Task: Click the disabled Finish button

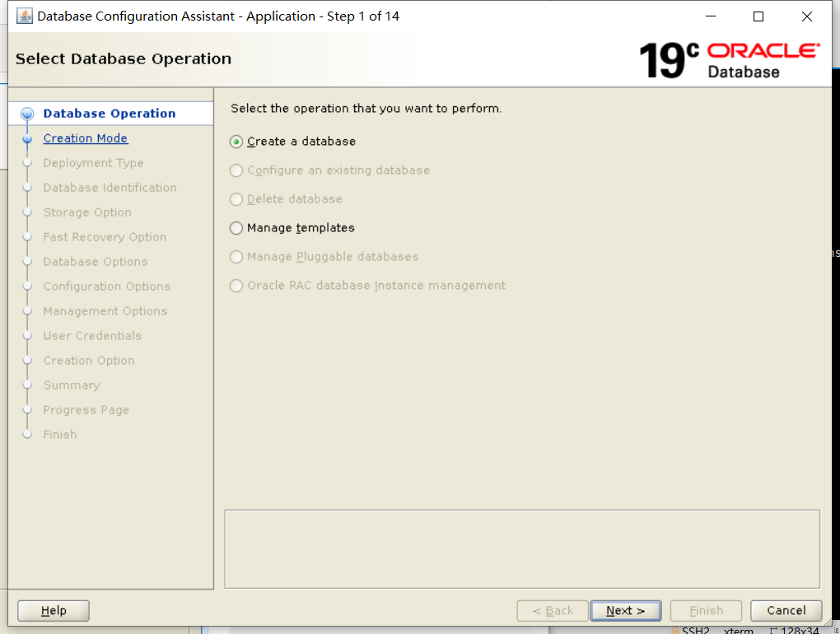Action: point(706,610)
